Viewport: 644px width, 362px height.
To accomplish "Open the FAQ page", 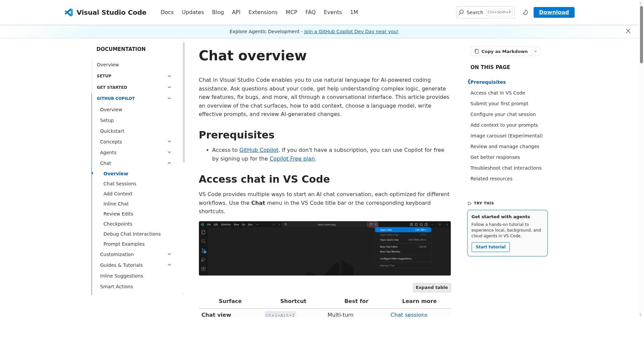I will click(x=311, y=12).
